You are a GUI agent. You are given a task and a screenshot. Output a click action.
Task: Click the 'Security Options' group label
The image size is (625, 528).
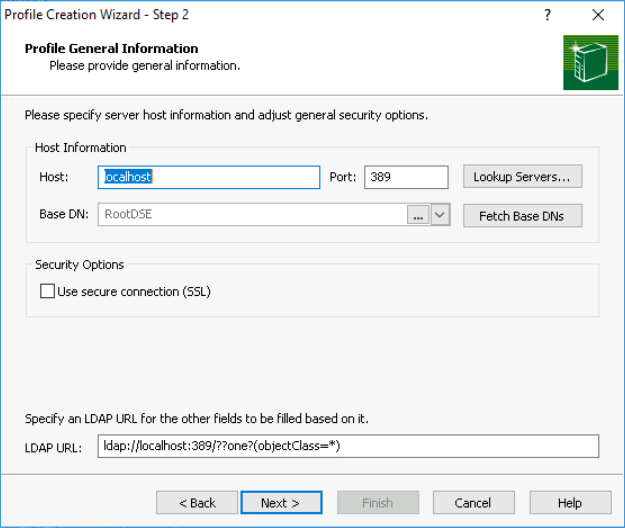(x=80, y=265)
